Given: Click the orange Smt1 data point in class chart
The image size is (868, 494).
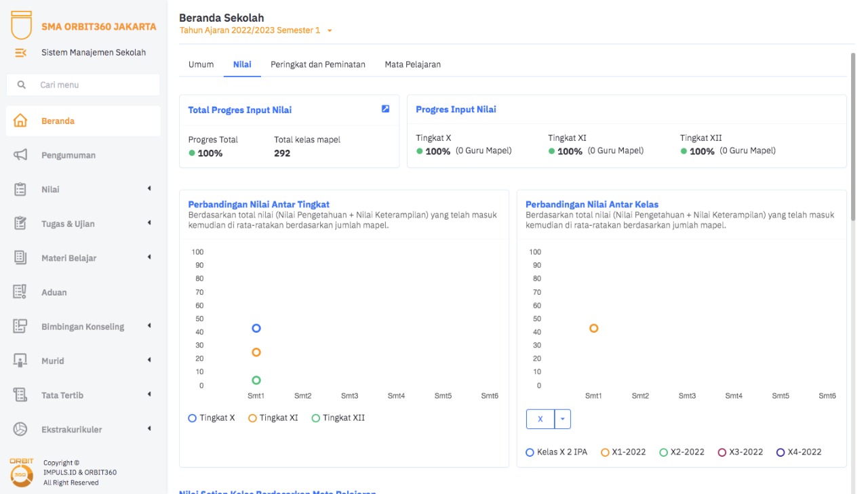Looking at the screenshot, I should pyautogui.click(x=593, y=329).
